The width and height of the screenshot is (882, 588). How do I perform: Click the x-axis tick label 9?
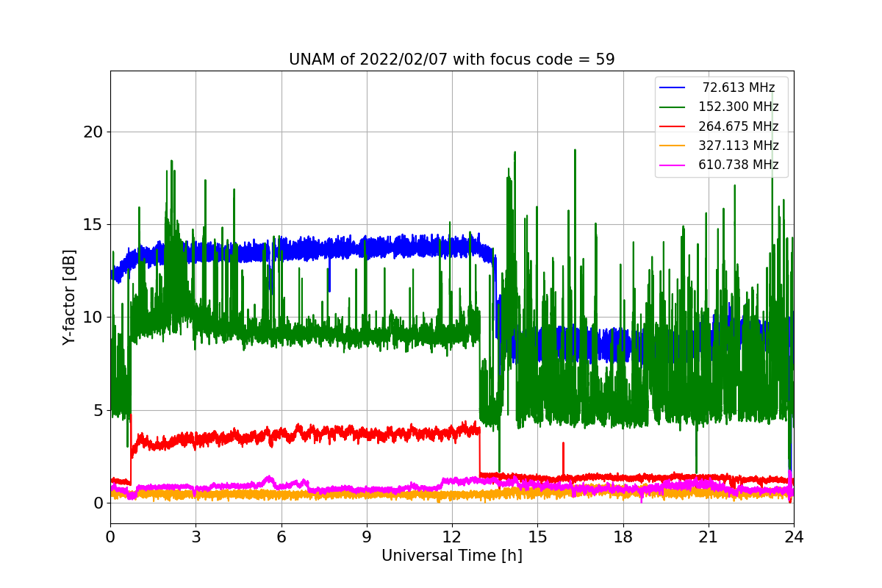367,537
